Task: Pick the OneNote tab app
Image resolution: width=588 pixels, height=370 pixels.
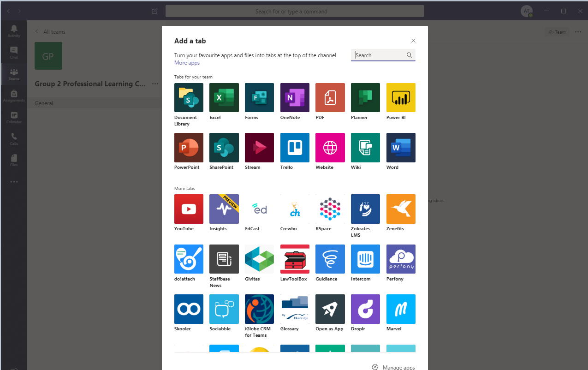Action: 295,97
